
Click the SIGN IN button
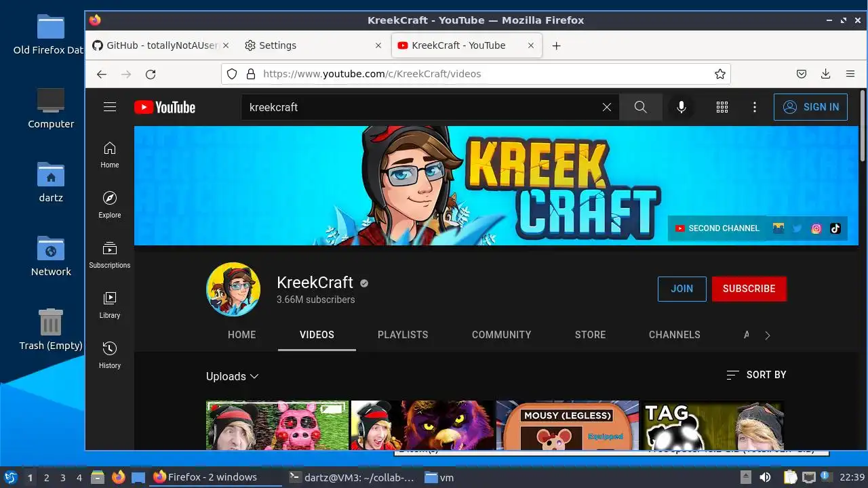[x=811, y=107]
